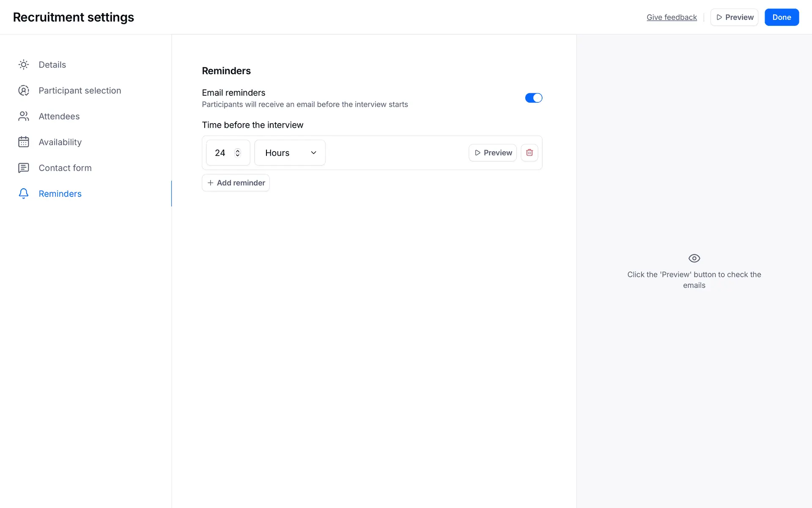Click the Details sun icon
Viewport: 812px width, 508px height.
click(24, 65)
